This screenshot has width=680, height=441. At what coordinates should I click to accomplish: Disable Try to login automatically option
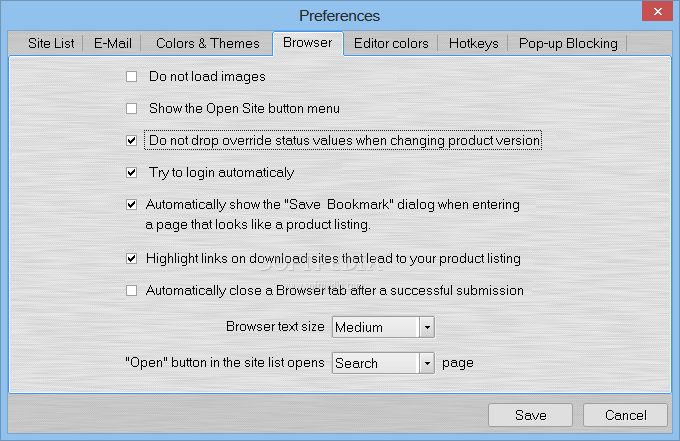coord(131,173)
